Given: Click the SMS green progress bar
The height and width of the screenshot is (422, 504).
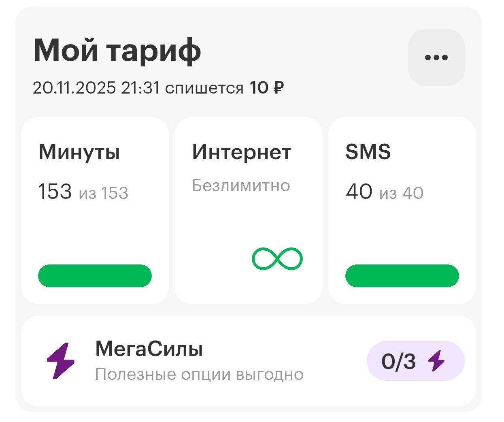Looking at the screenshot, I should [402, 276].
